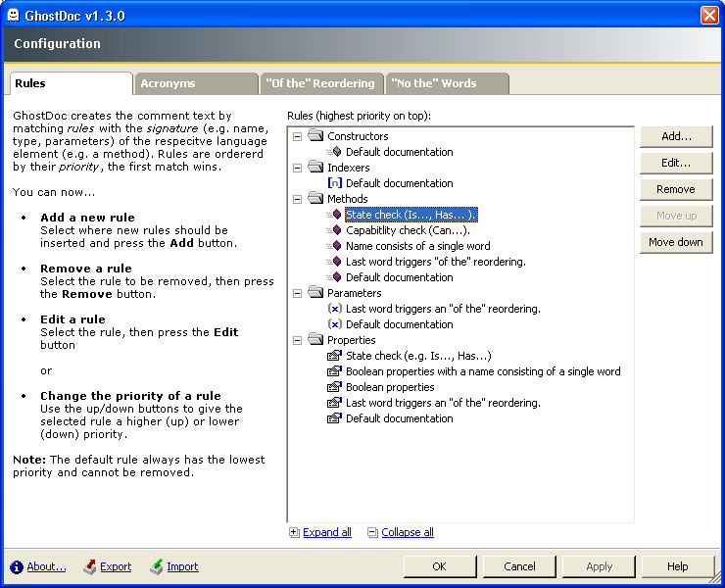
Task: Click the icon of the Properties Default documentation rule
Action: (x=334, y=418)
